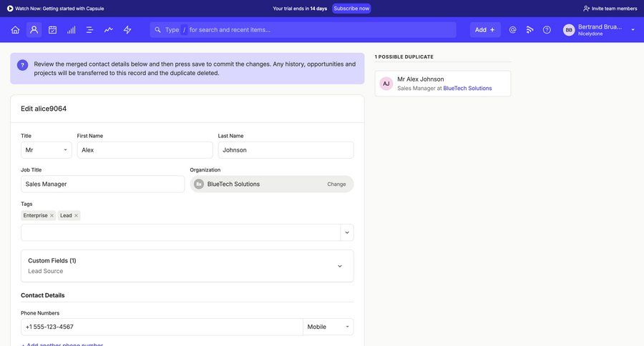Remove the Enterprise tag
The height and width of the screenshot is (346, 644).
[x=52, y=216]
